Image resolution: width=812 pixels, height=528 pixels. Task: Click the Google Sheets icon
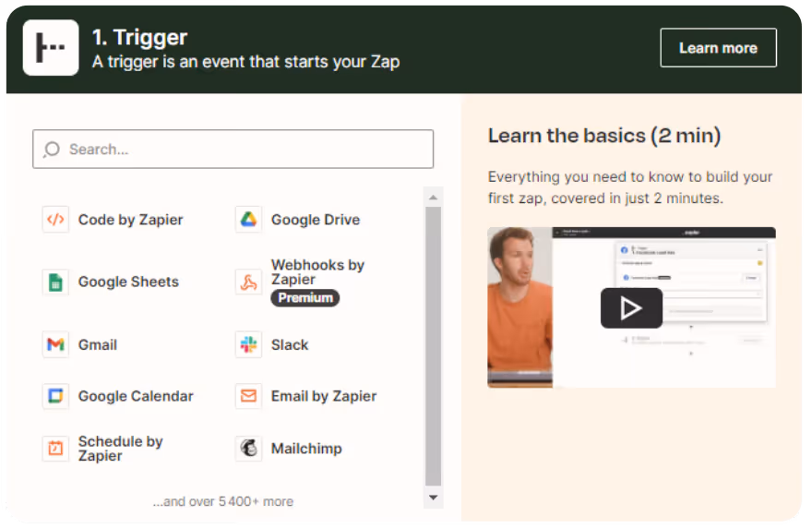coord(55,282)
